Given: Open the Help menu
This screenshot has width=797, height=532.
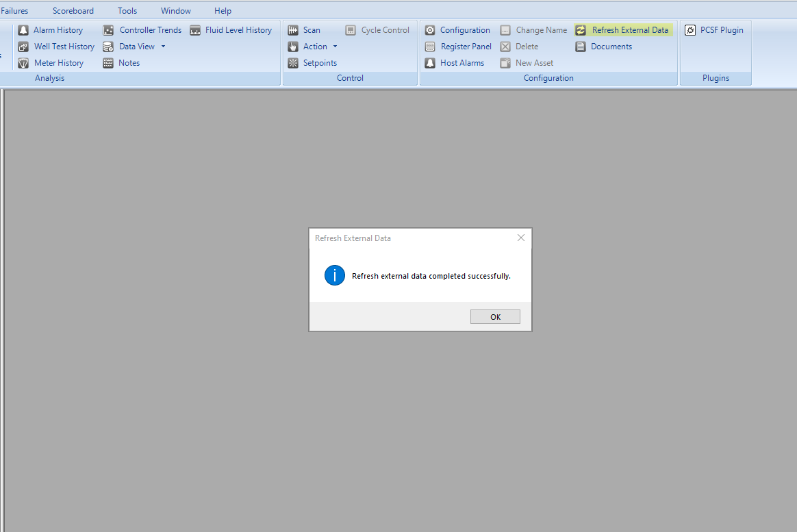Looking at the screenshot, I should tap(223, 11).
